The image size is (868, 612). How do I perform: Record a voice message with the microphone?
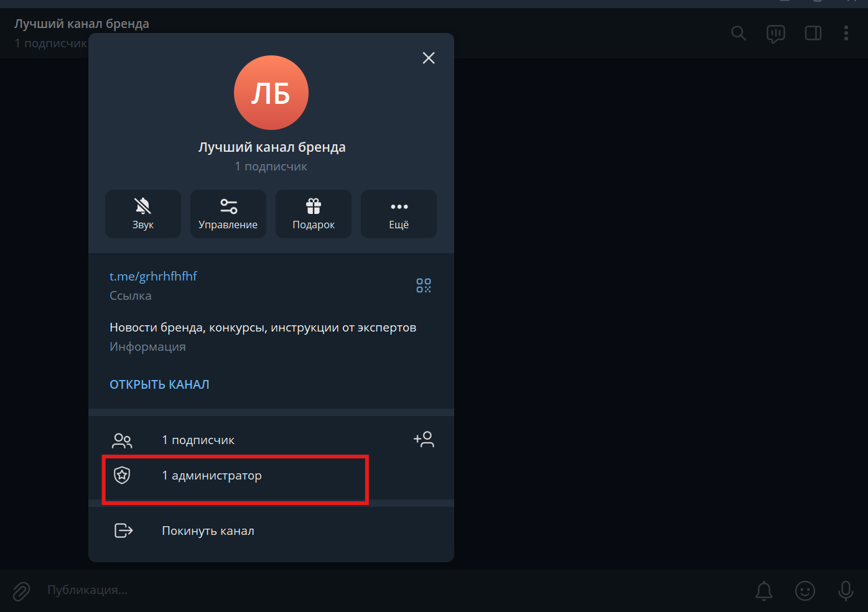coord(845,590)
